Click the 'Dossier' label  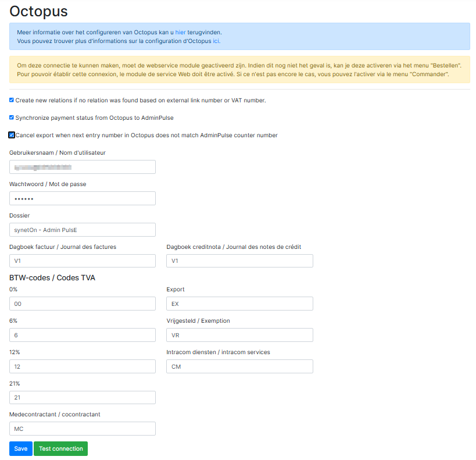(x=19, y=215)
